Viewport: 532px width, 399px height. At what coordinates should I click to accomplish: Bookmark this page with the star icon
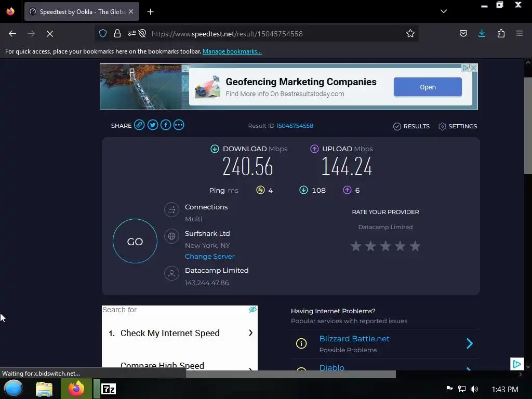click(x=410, y=33)
